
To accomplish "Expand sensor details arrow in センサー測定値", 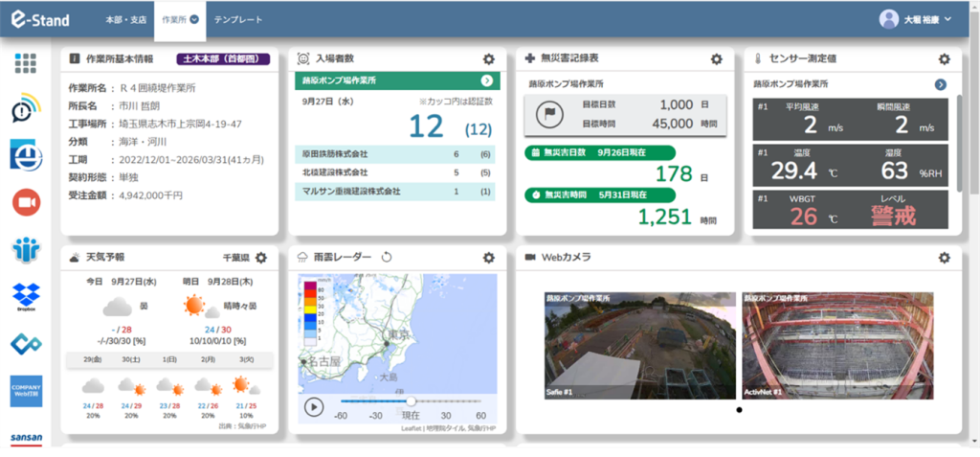I will (x=941, y=84).
